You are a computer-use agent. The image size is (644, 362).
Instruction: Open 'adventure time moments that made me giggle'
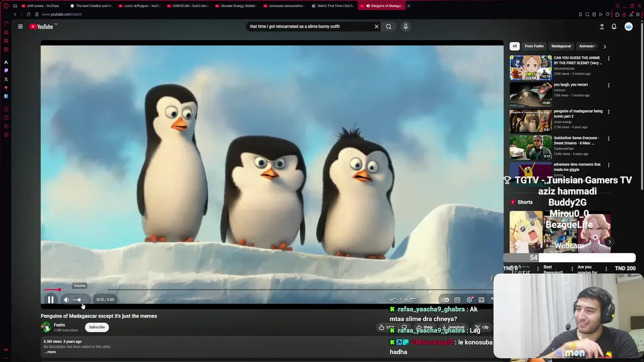click(x=577, y=167)
